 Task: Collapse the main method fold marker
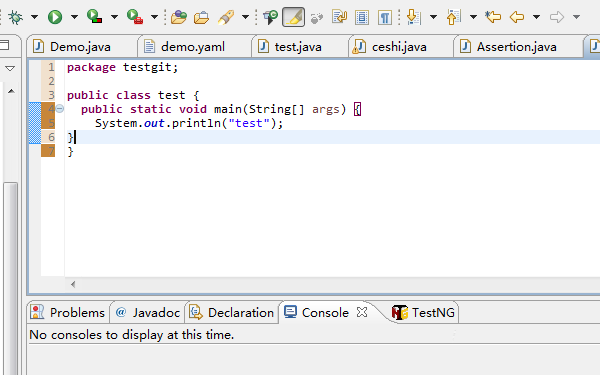(60, 109)
